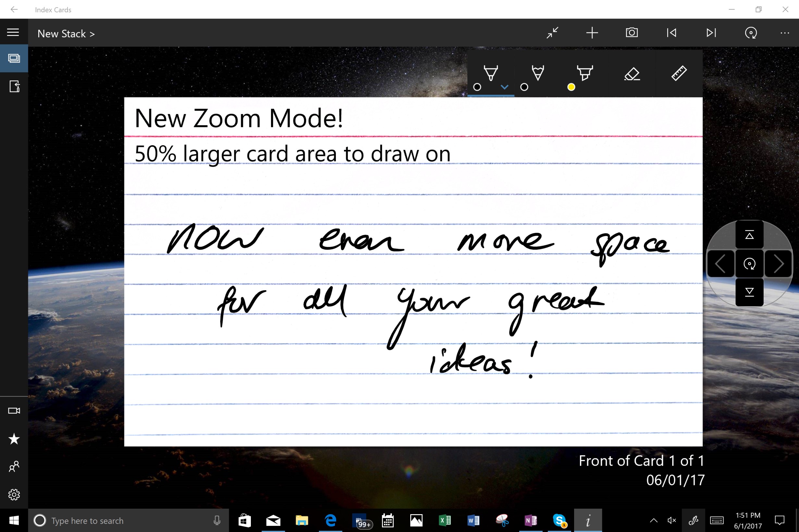The image size is (799, 532).
Task: Open favorites via the star icon
Action: click(14, 439)
